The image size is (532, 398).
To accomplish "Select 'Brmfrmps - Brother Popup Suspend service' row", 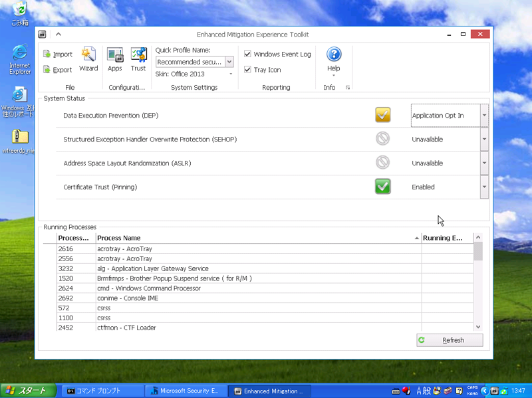I will 265,278.
